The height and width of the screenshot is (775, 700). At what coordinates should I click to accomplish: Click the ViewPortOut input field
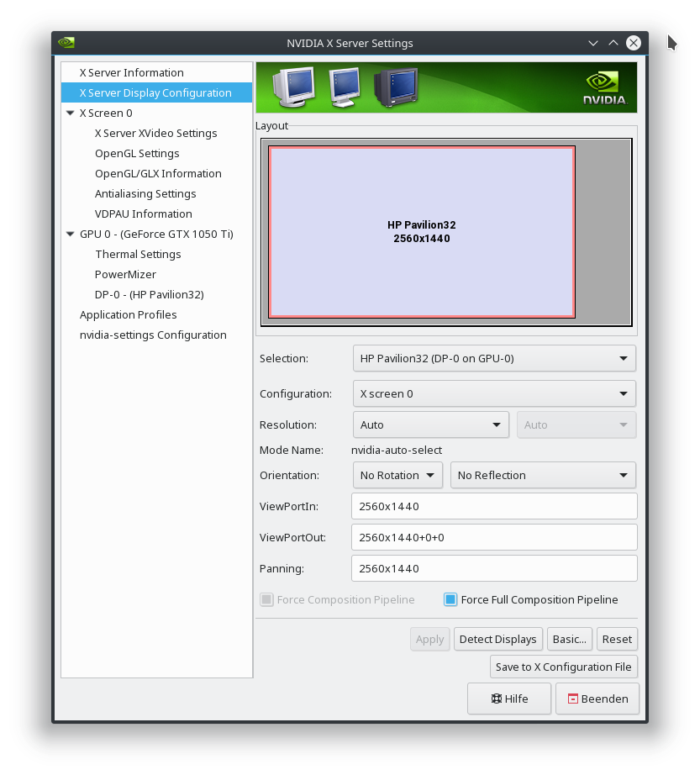click(x=494, y=537)
